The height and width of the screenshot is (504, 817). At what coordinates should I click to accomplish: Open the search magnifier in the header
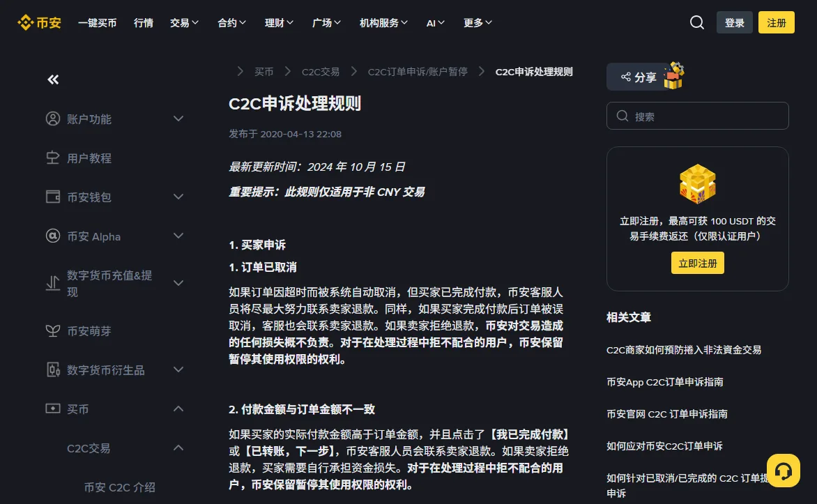696,22
